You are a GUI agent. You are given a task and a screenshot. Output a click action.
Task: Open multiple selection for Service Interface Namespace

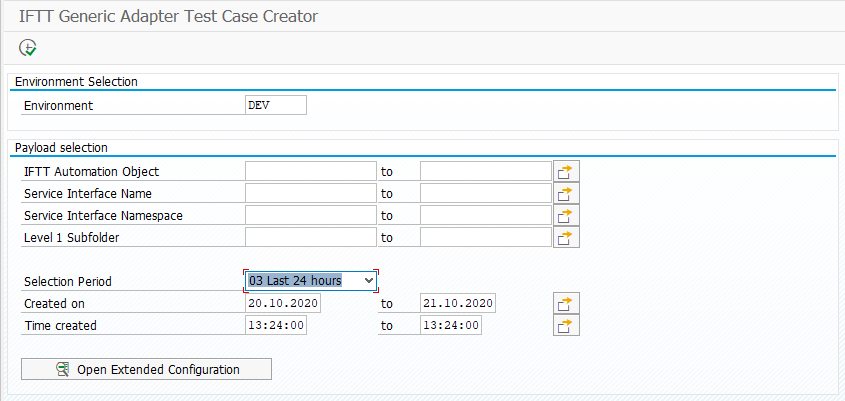(x=566, y=216)
